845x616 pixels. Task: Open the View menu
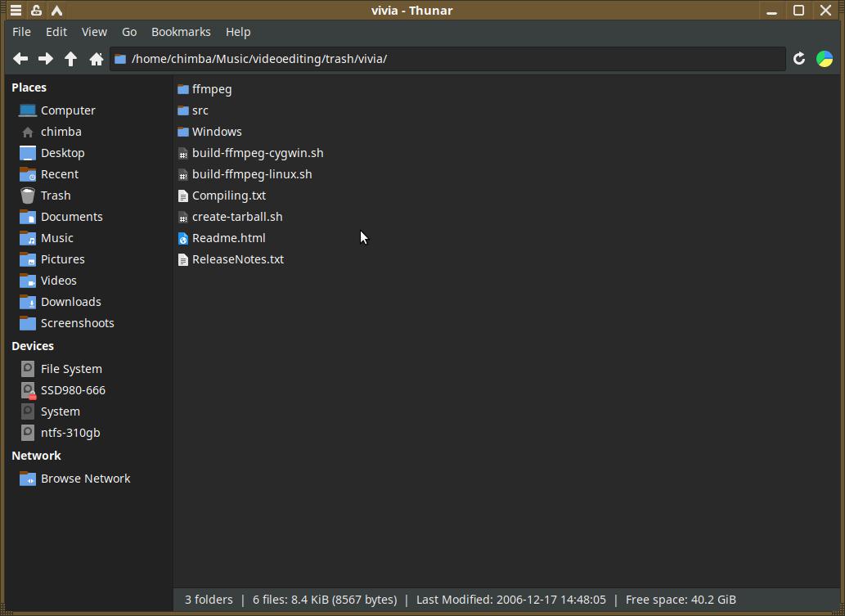click(94, 32)
